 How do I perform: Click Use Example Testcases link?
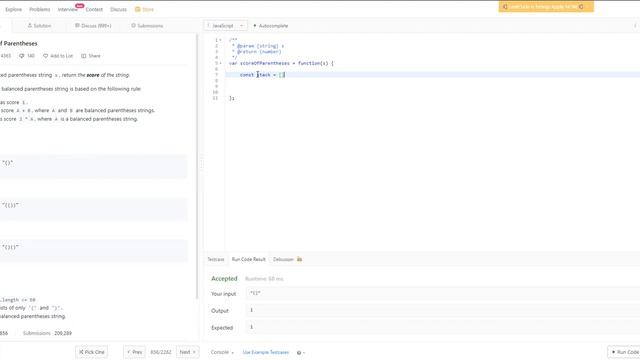(x=266, y=352)
